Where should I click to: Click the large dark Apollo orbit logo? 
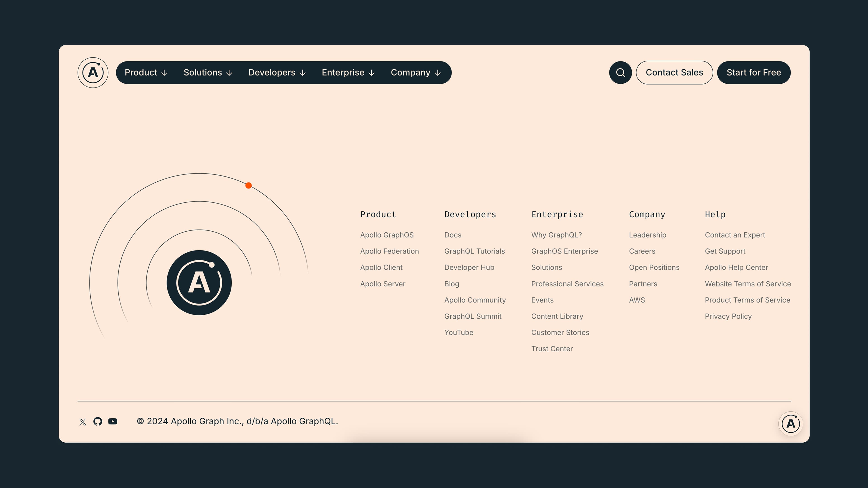pyautogui.click(x=199, y=283)
